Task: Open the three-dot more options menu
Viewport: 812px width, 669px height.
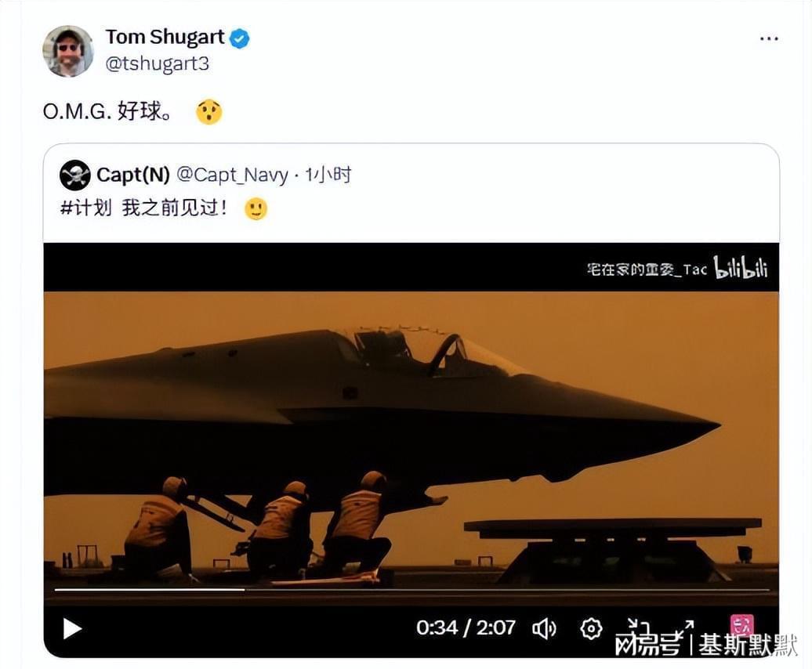Action: (769, 38)
